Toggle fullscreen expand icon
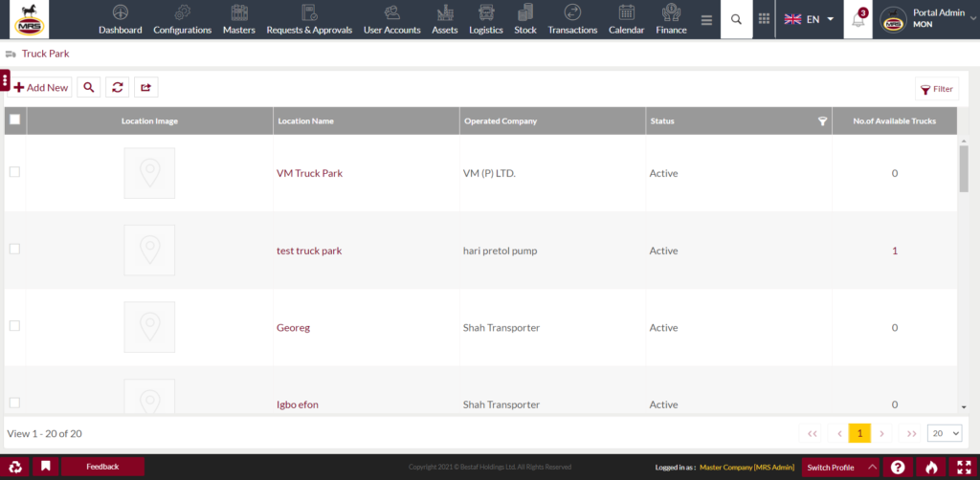The width and height of the screenshot is (980, 480). (965, 467)
